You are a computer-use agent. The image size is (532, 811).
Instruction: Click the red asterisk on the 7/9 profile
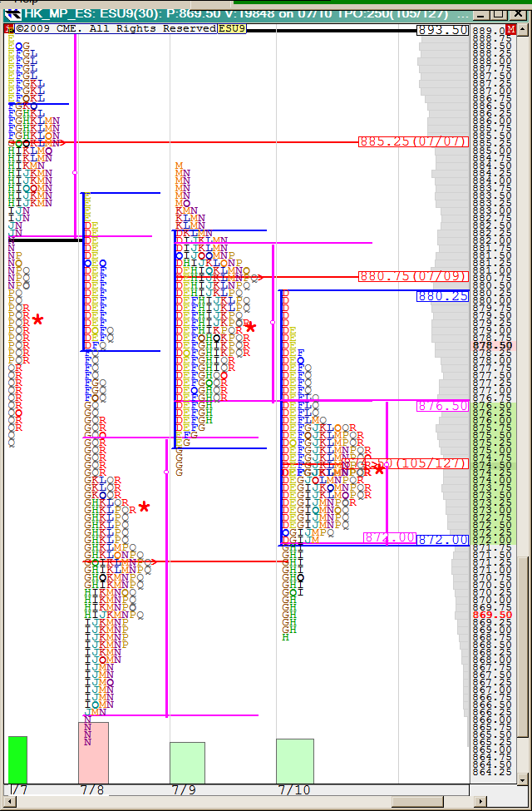(251, 327)
